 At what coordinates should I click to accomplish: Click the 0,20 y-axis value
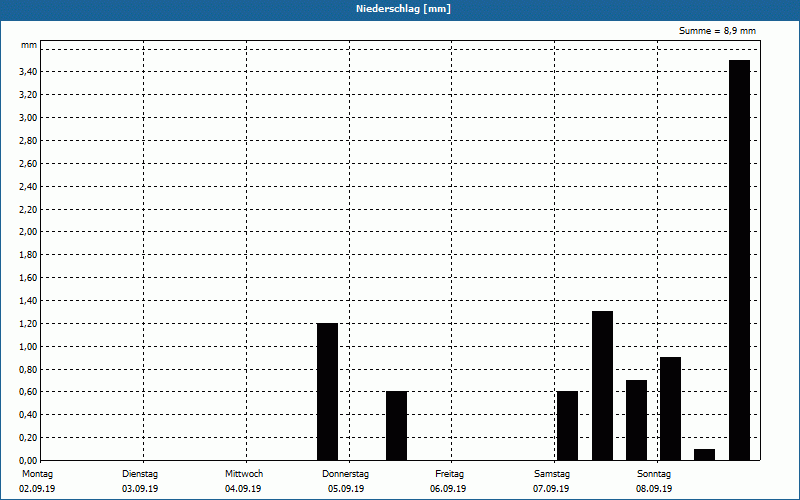coord(28,437)
